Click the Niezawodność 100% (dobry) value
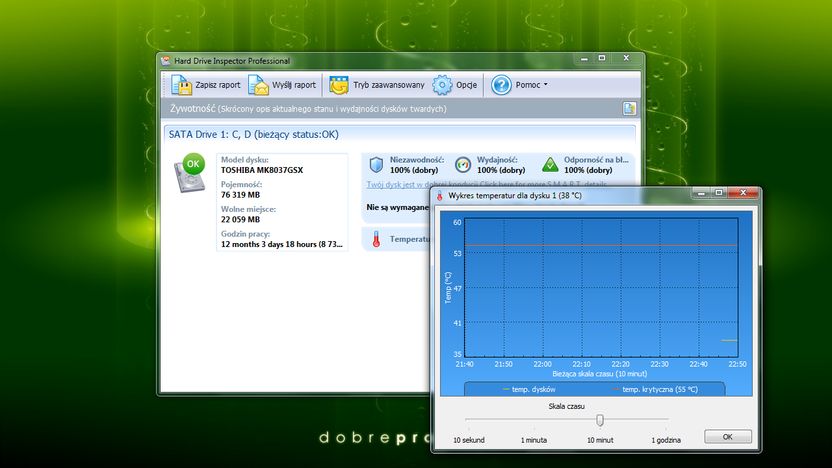The width and height of the screenshot is (832, 468). 414,170
